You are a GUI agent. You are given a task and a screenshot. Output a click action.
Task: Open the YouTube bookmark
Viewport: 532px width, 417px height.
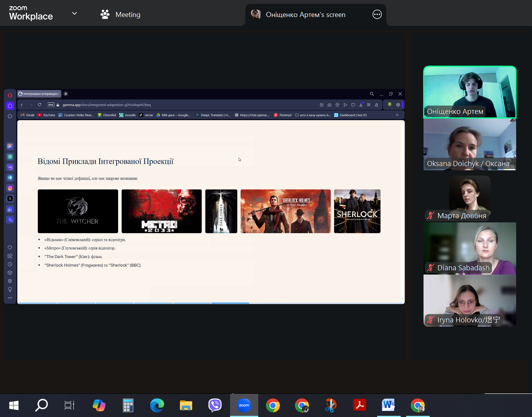[46, 115]
